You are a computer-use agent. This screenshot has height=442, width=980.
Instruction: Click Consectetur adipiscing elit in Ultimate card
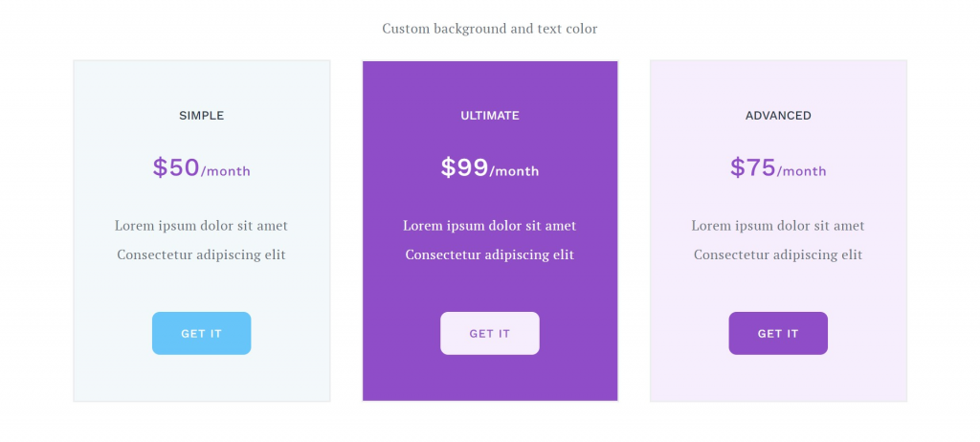click(490, 255)
